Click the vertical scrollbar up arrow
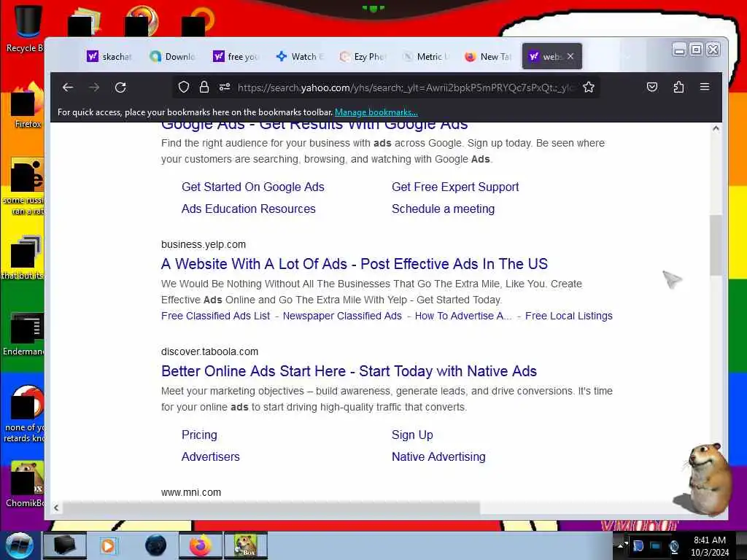 click(716, 128)
